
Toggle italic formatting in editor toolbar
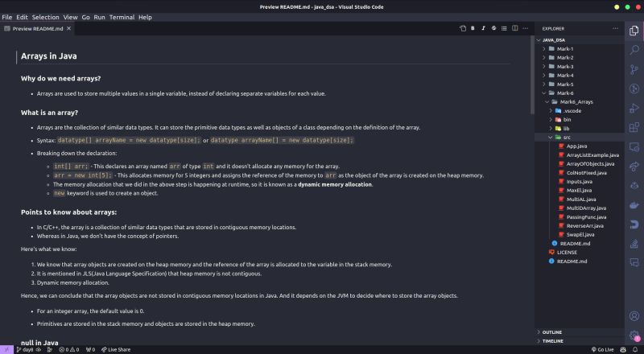(x=483, y=28)
